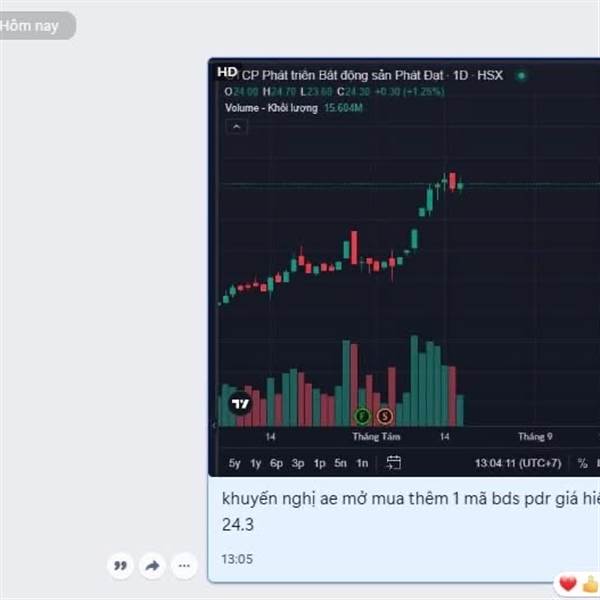The width and height of the screenshot is (600, 600).
Task: Click the red S marker icon
Action: [x=385, y=416]
